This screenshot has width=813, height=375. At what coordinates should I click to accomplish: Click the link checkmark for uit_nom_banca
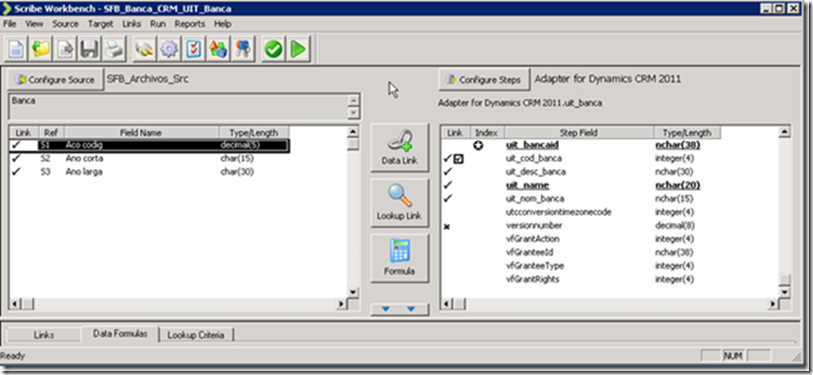448,198
